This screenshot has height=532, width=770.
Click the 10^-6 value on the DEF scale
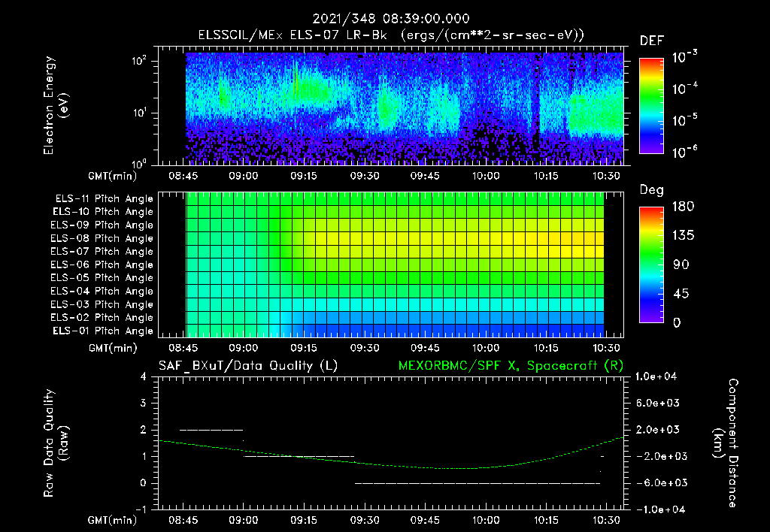684,152
